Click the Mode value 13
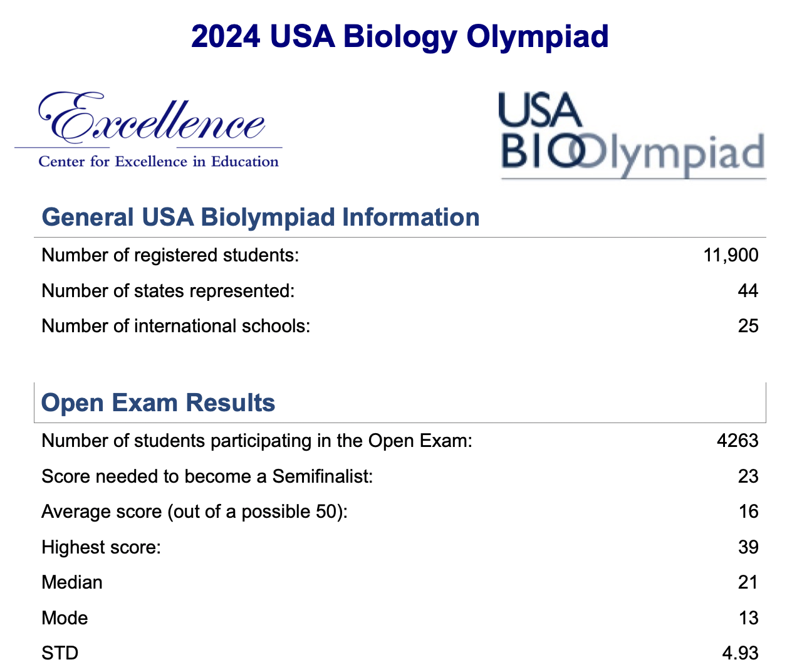The image size is (787, 672). click(748, 618)
